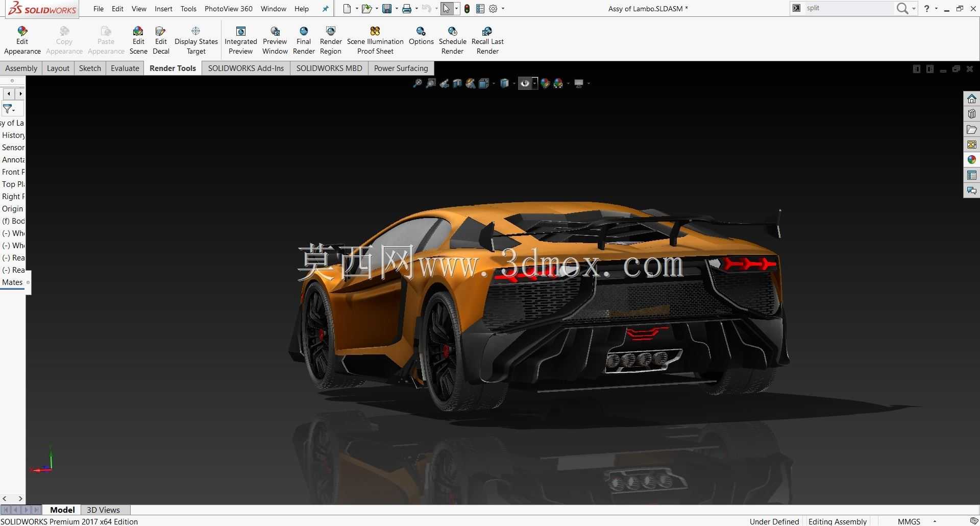Click MMGS units in status bar
This screenshot has width=980, height=526.
click(x=909, y=521)
